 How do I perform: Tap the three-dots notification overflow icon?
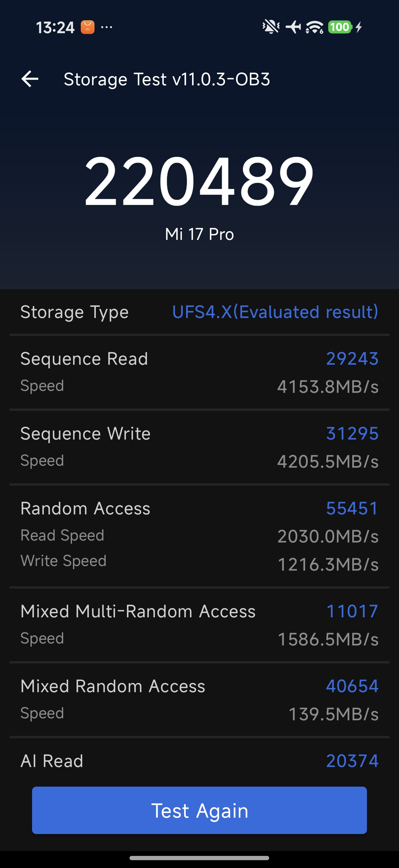(107, 27)
